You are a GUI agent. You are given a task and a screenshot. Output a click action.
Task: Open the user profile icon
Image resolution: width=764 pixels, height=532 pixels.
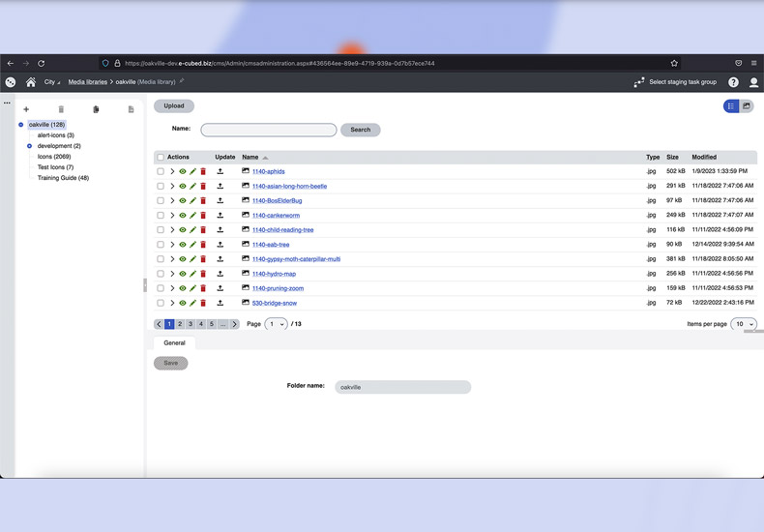coord(753,82)
